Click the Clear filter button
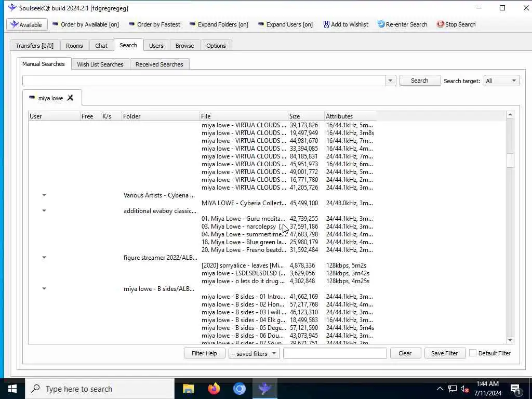Screen dimensions: 532x399 point(405,353)
